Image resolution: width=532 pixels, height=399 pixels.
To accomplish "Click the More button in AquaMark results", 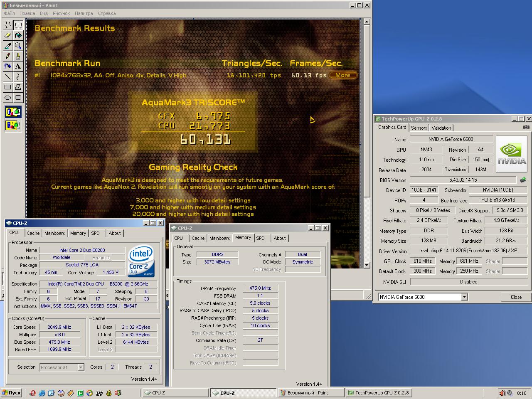I will point(343,75).
